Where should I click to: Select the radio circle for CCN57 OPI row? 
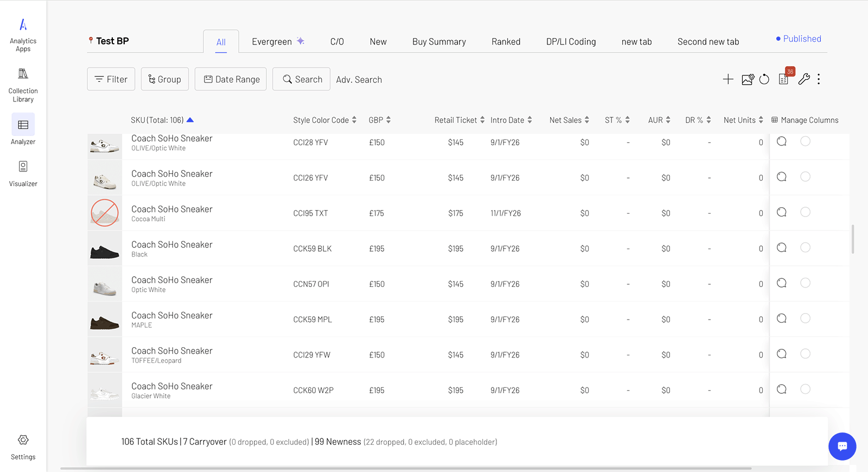pos(806,283)
